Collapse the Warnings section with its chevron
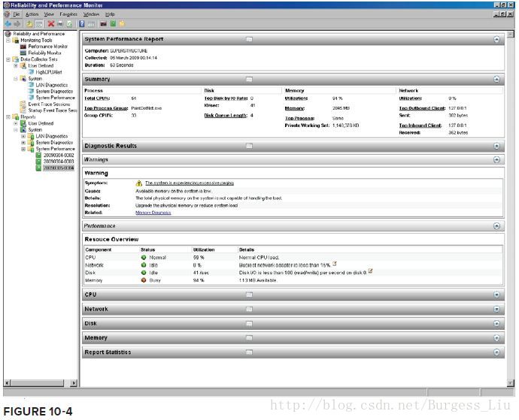 pyautogui.click(x=496, y=160)
